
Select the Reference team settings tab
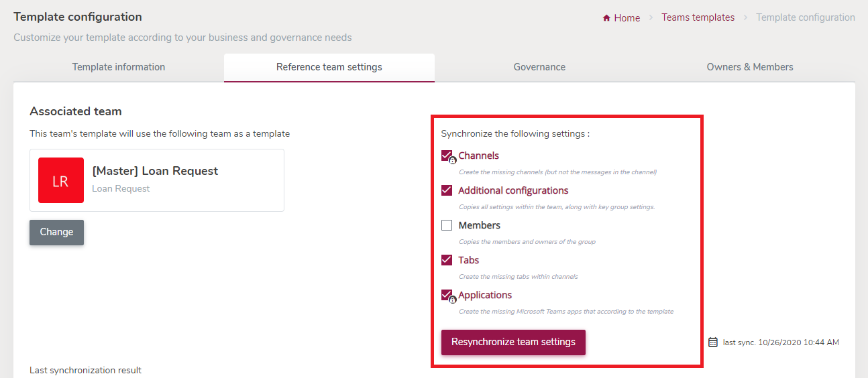[x=329, y=67]
